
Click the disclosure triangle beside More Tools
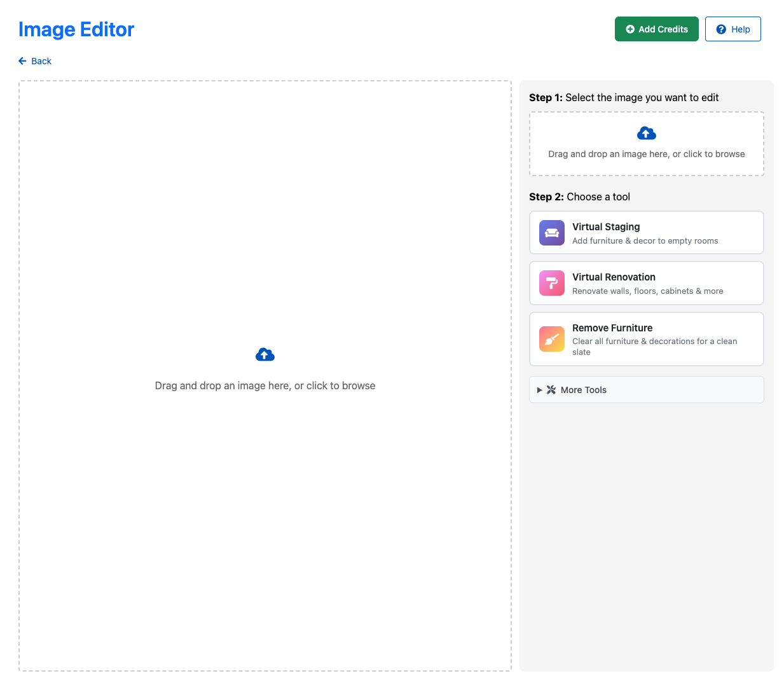539,389
